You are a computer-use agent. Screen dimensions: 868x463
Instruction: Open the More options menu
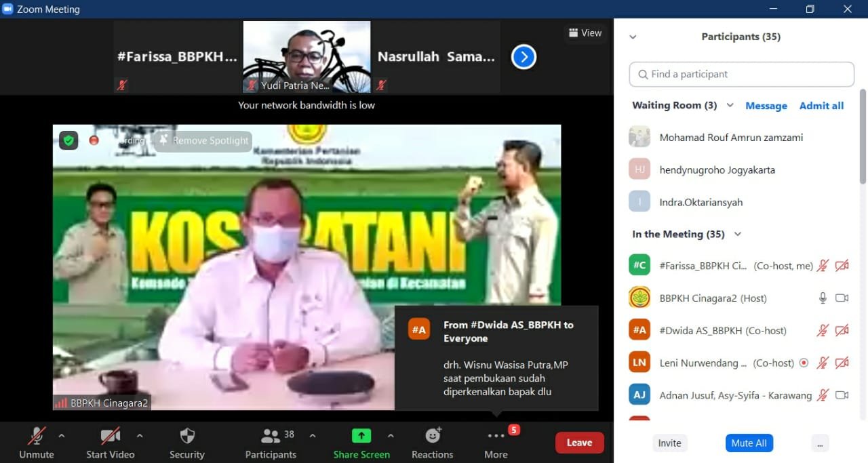[496, 436]
